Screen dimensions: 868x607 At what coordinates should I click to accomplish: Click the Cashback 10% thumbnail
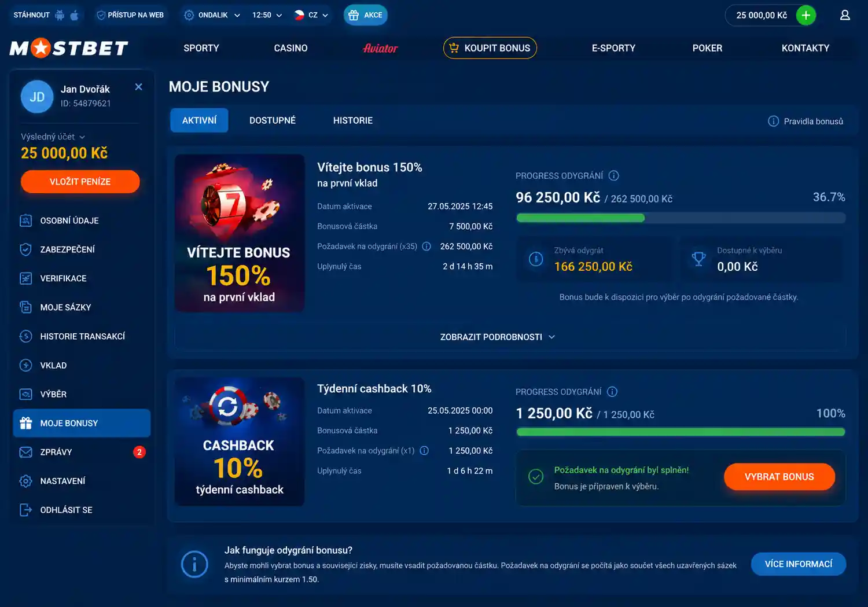(x=240, y=442)
